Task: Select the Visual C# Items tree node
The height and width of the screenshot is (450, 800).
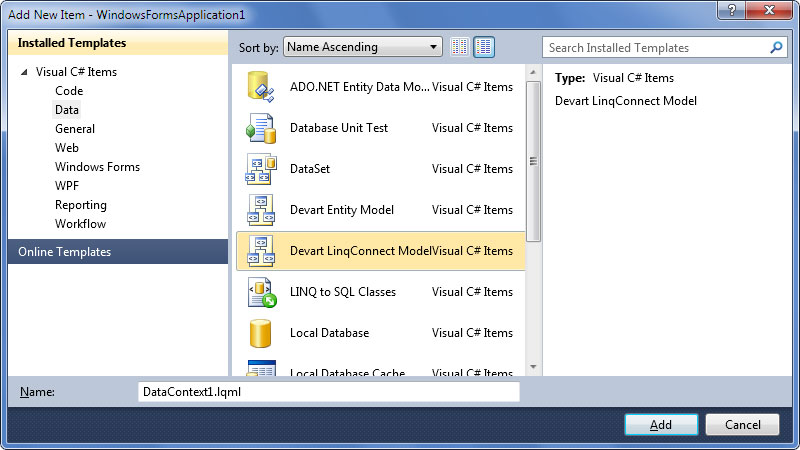Action: pyautogui.click(x=76, y=72)
